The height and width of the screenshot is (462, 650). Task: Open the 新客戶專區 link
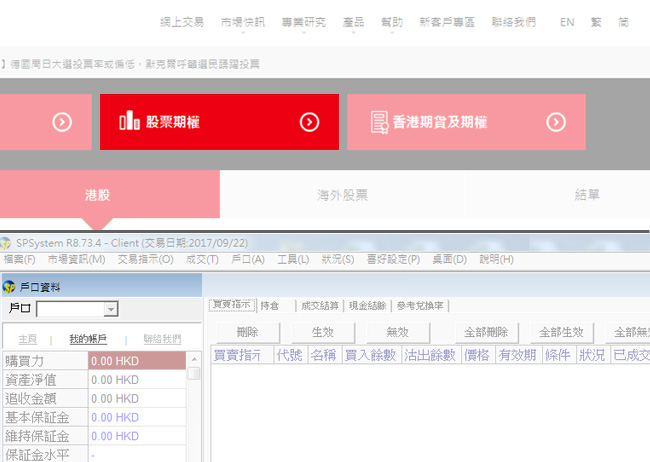click(447, 22)
